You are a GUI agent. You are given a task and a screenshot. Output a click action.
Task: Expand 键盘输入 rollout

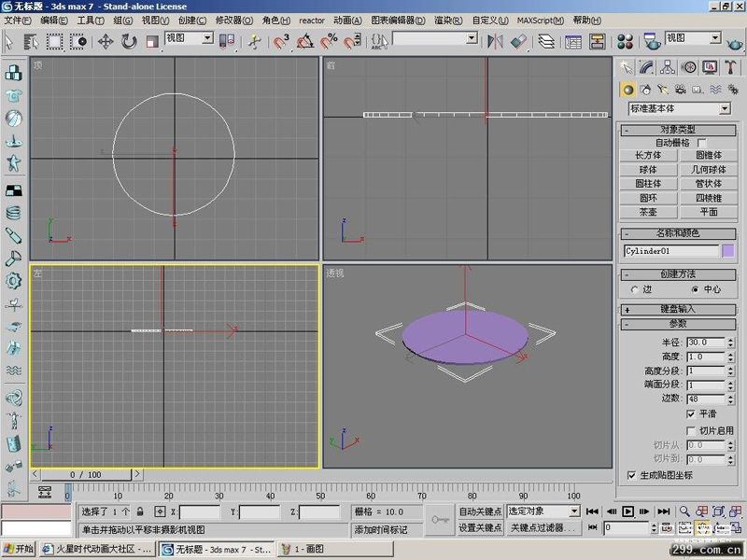pyautogui.click(x=678, y=310)
